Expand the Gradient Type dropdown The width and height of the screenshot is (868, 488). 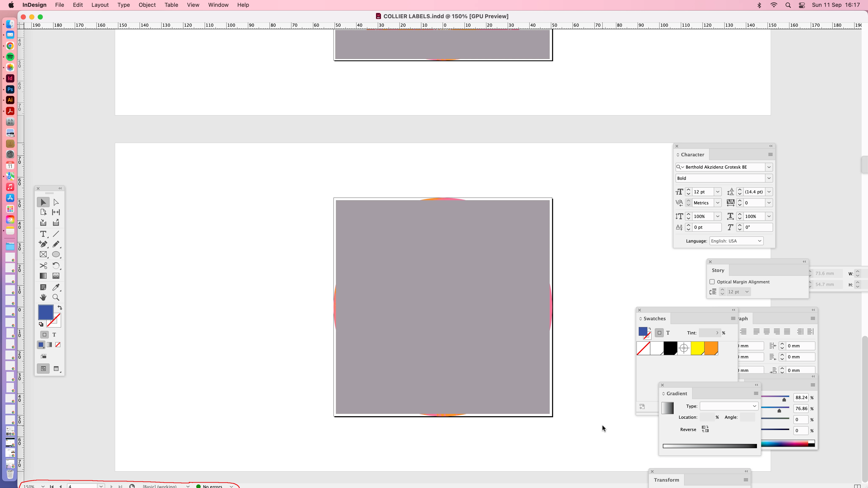[729, 406]
